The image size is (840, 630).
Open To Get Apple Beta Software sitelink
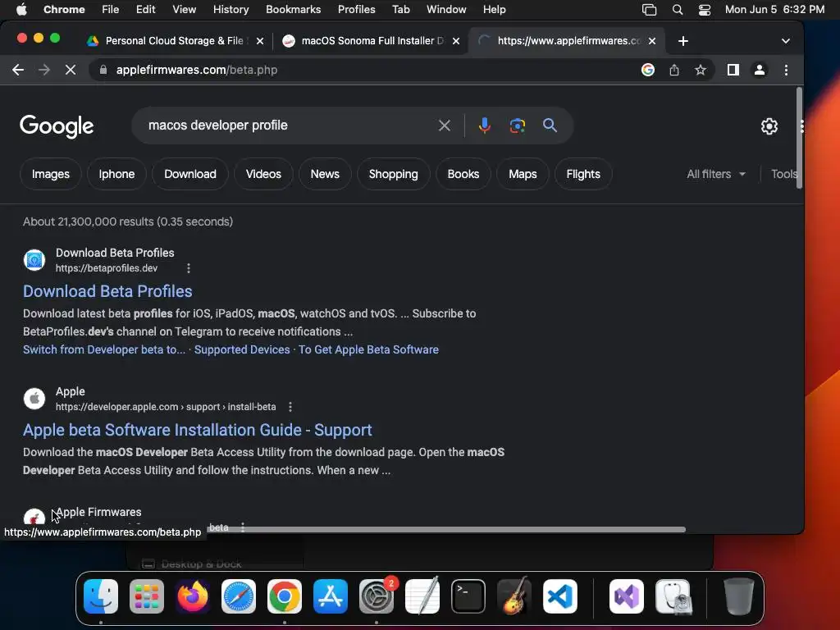368,349
